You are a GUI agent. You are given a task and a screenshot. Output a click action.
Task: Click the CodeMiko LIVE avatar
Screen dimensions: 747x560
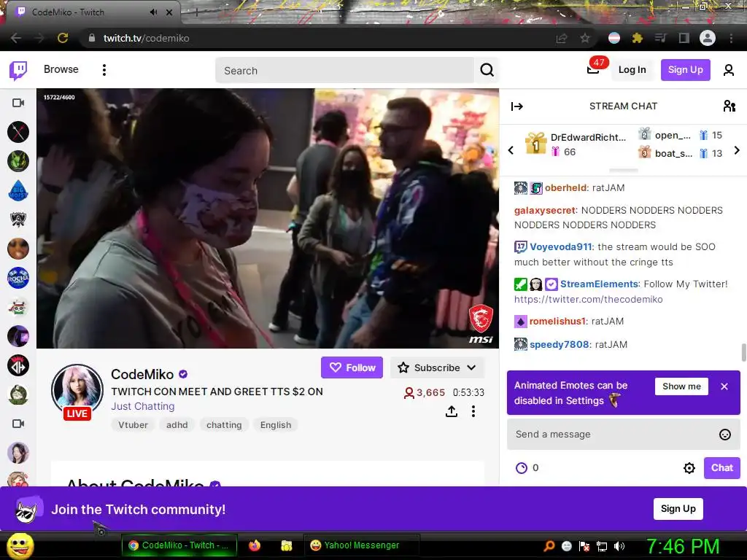tap(77, 391)
